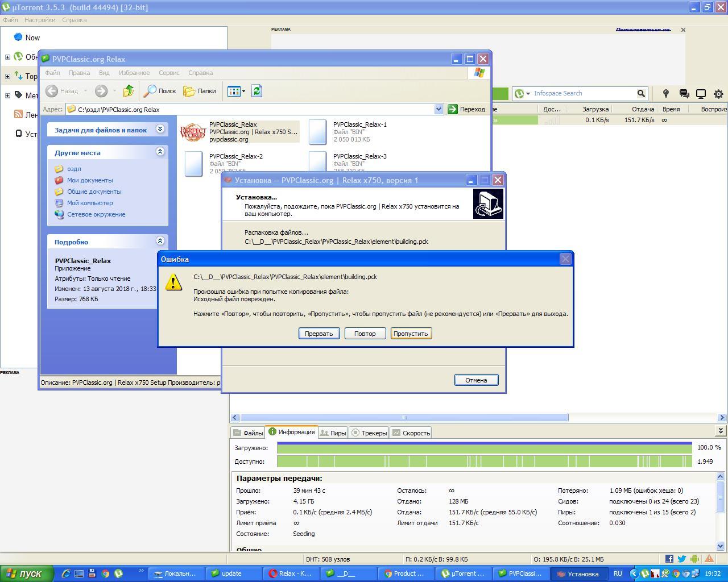Click the warning triangle in µTorrent status bar

click(709, 559)
